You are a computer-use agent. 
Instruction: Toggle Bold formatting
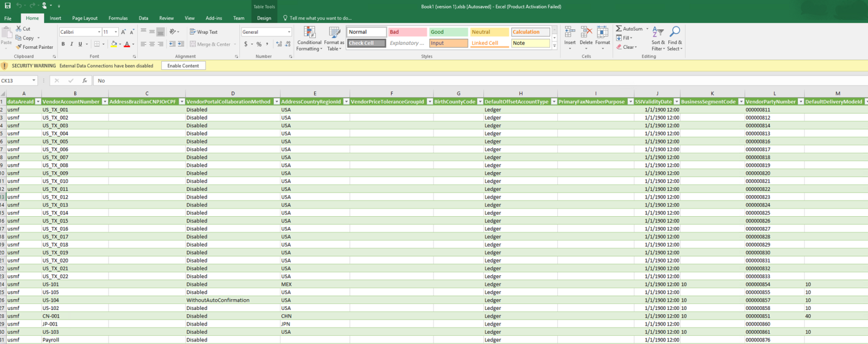click(x=63, y=44)
